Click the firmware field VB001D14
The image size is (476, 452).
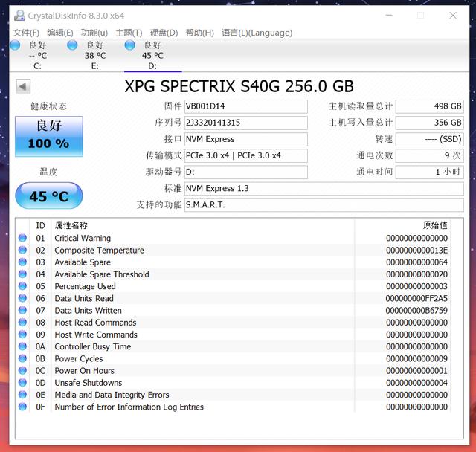coord(246,106)
